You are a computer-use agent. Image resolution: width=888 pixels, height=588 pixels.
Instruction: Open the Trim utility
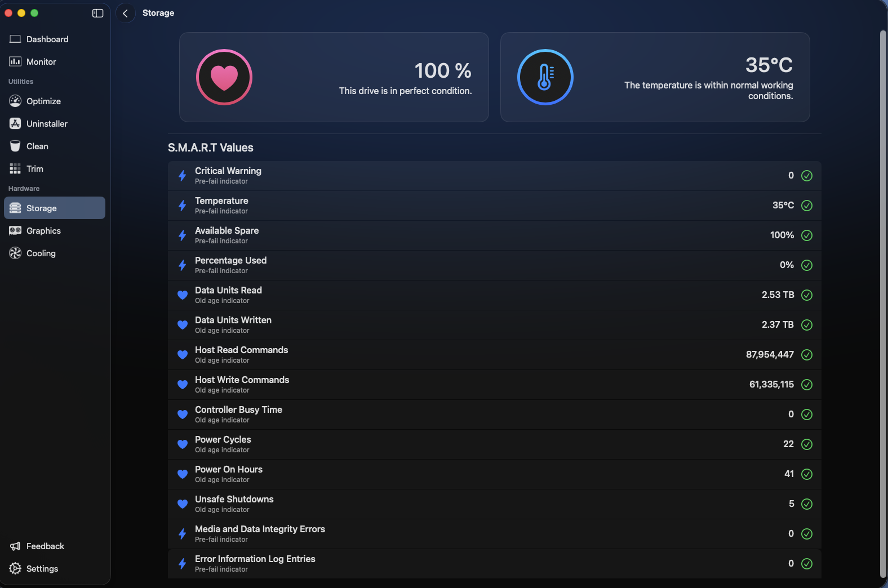[x=55, y=168]
